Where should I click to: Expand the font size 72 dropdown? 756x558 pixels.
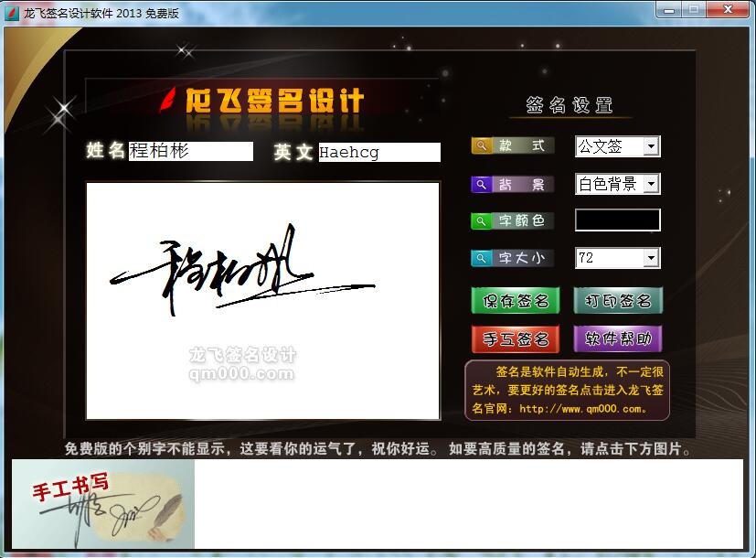pyautogui.click(x=650, y=259)
